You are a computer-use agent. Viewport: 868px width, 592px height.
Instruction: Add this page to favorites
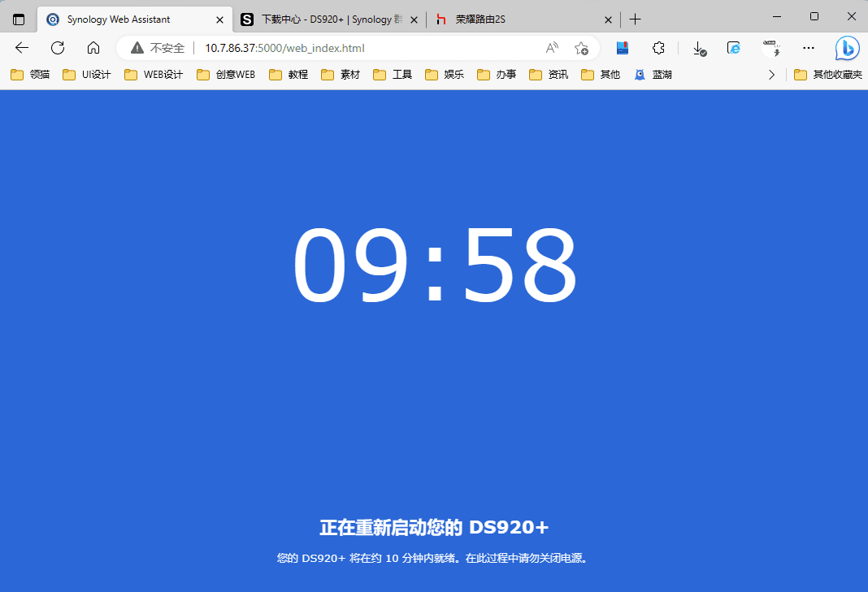581,48
